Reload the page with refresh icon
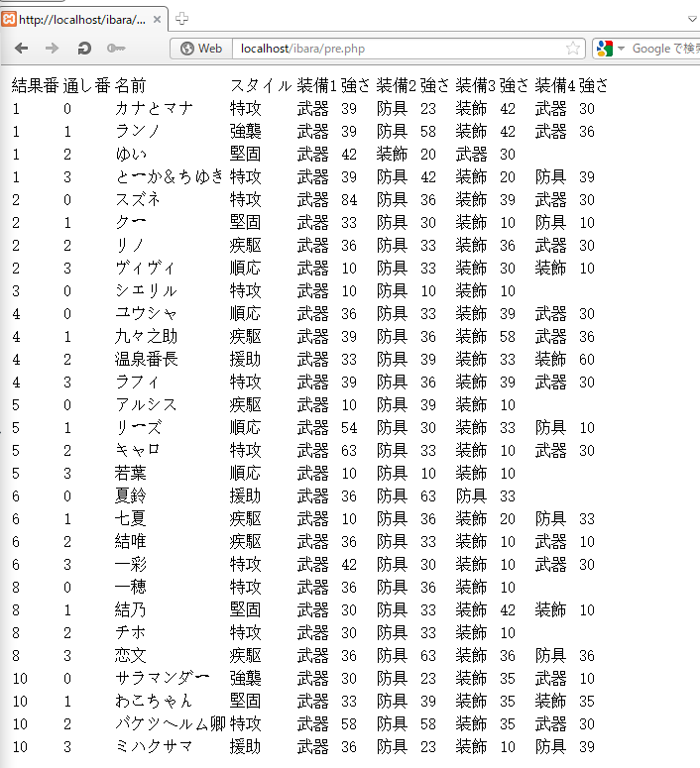This screenshot has height=768, width=700. [x=84, y=48]
